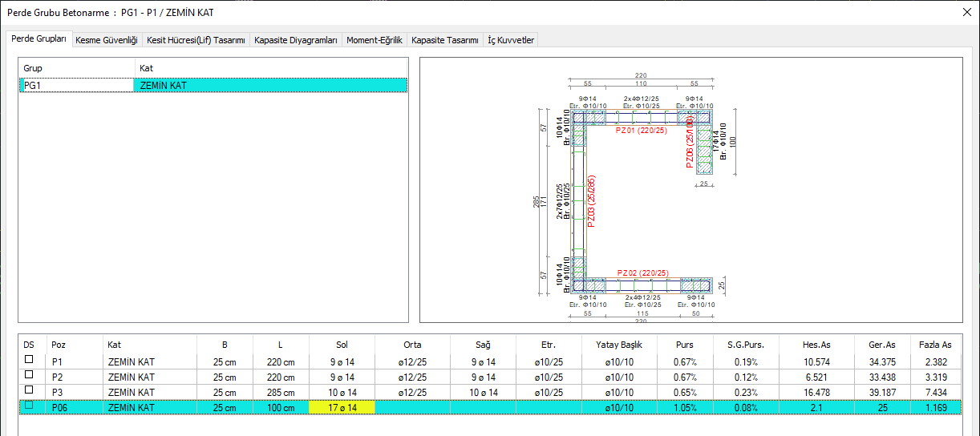Click the Orta cell ø12/25 in row P3
Viewport: 980px width, 436px height.
click(x=413, y=393)
